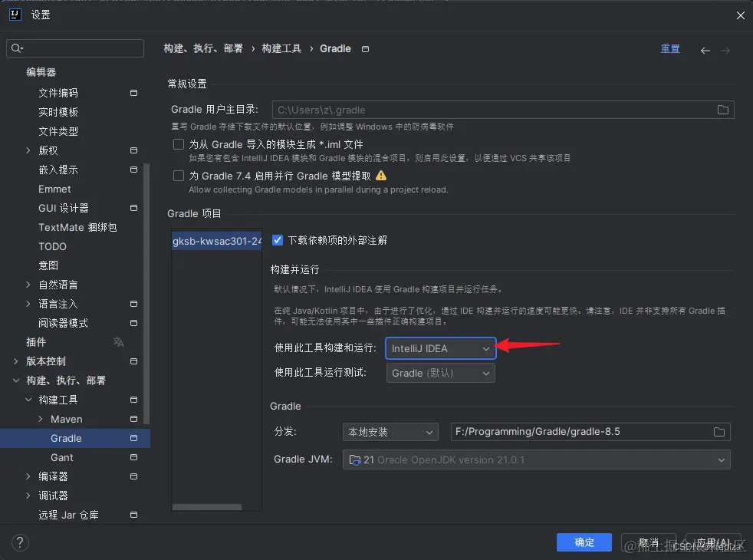Screen dimensions: 753x560
Task: Click the warning icon beside Gradle 7.4 option
Action: coord(383,175)
